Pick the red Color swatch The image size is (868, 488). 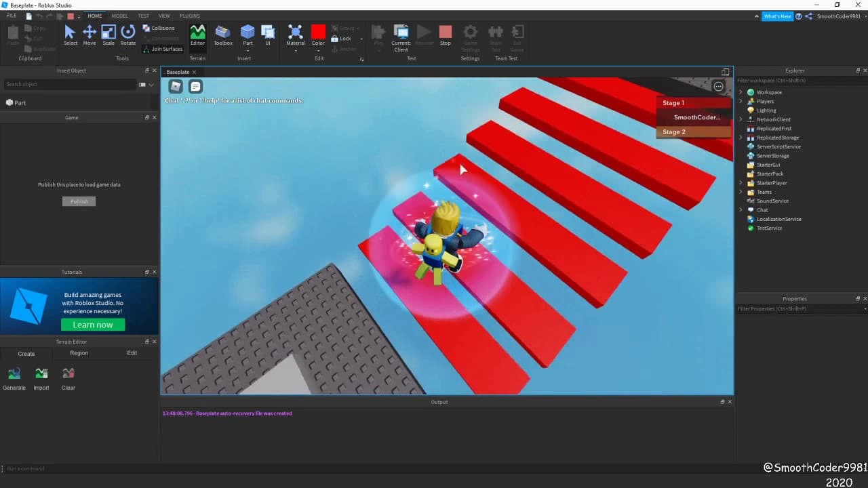318,32
